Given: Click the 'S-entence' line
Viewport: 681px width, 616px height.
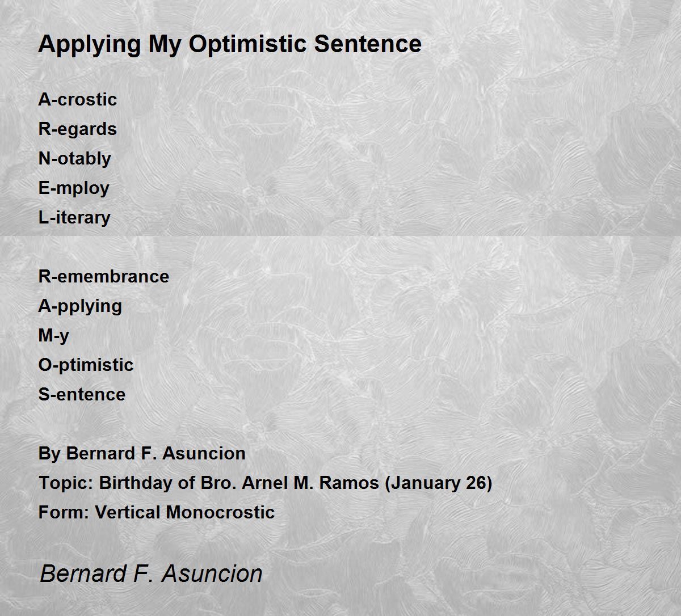Looking at the screenshot, I should tap(82, 394).
